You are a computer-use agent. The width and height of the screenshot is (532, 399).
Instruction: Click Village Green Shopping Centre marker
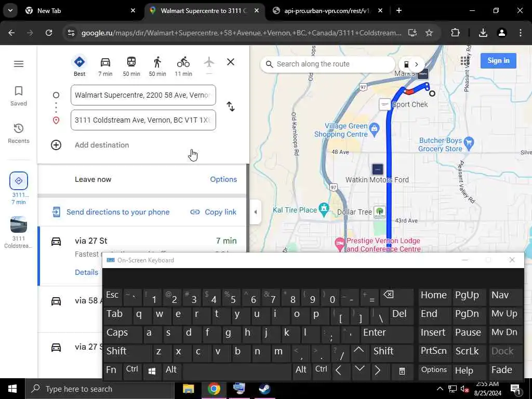tap(375, 129)
